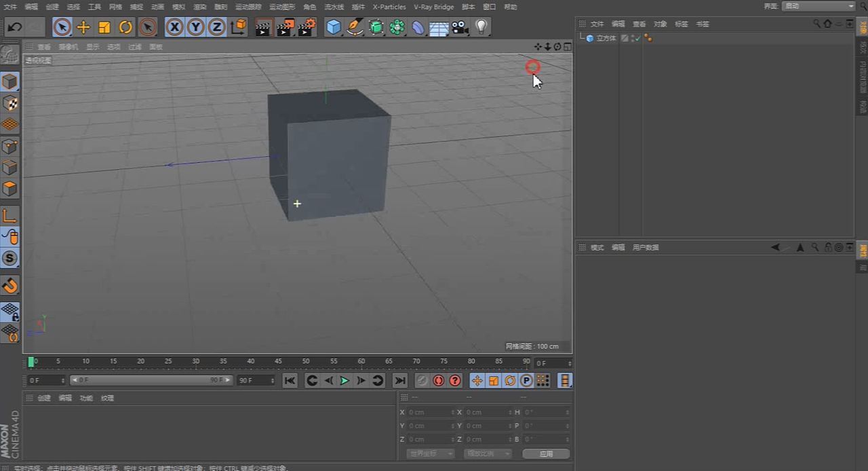Click the Subdivision Surface generator icon

(x=376, y=27)
